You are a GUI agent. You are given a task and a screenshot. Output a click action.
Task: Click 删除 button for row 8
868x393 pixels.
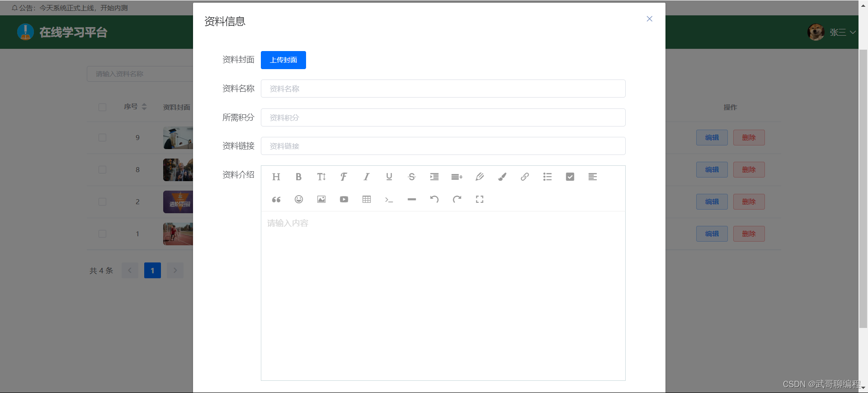(x=749, y=170)
